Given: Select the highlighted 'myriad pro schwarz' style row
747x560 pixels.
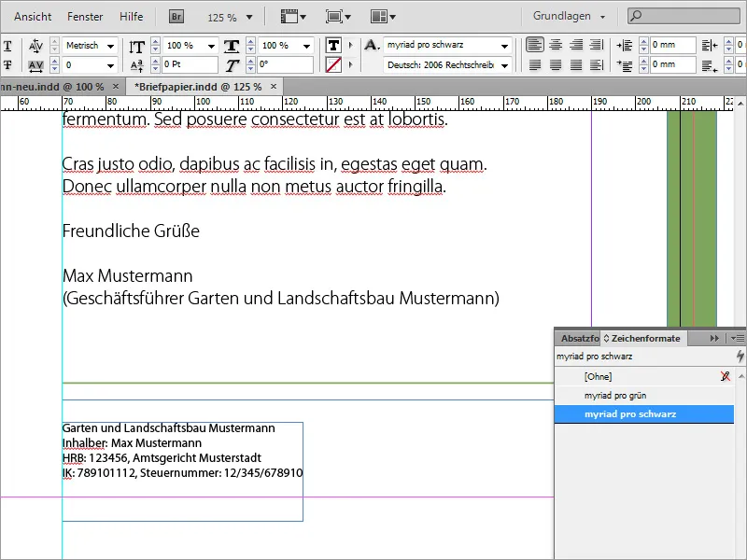Looking at the screenshot, I should click(x=644, y=413).
